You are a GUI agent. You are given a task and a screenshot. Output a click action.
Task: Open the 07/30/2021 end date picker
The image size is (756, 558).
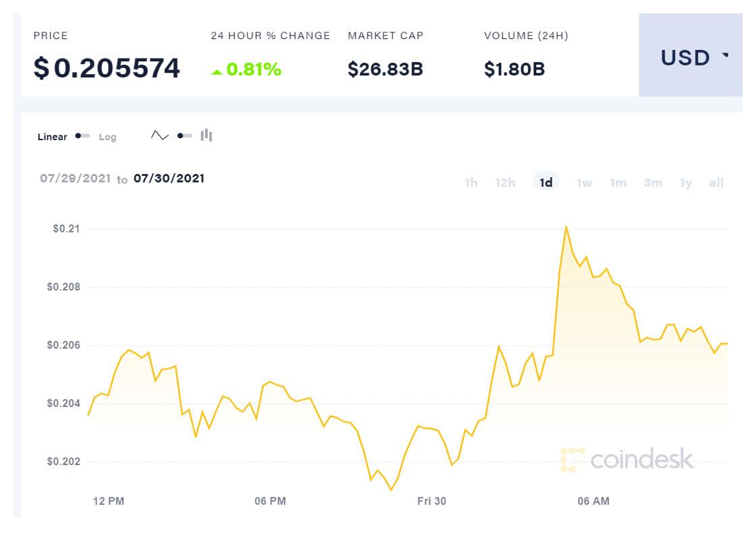[x=169, y=179]
